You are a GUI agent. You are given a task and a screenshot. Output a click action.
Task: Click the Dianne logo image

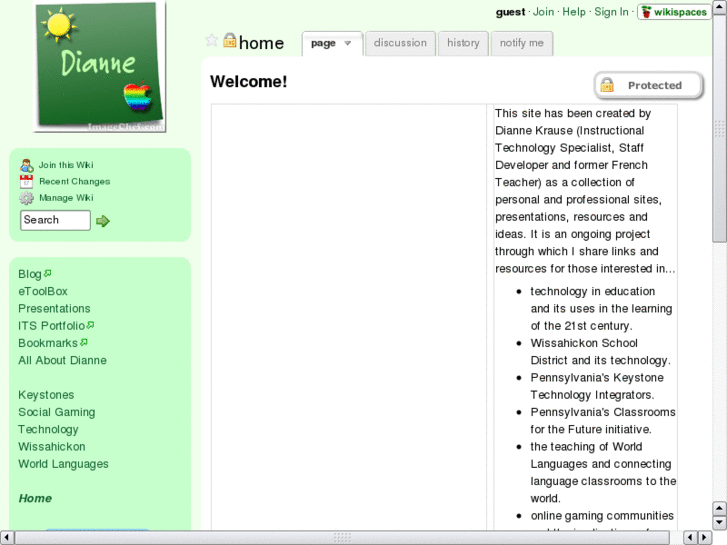click(x=99, y=67)
